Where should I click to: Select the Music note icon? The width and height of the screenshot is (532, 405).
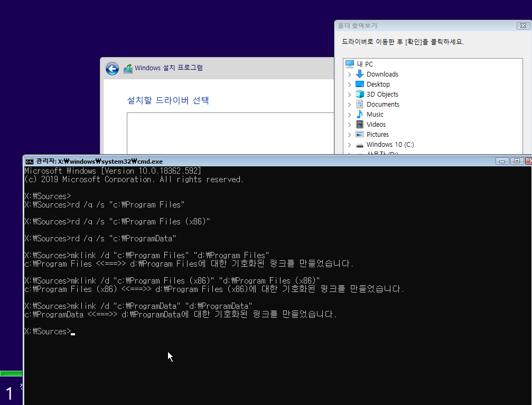[360, 114]
